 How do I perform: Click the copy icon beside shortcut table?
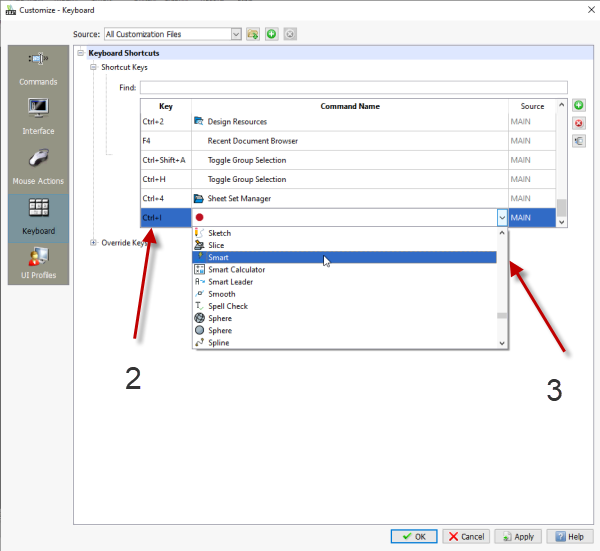pos(579,141)
